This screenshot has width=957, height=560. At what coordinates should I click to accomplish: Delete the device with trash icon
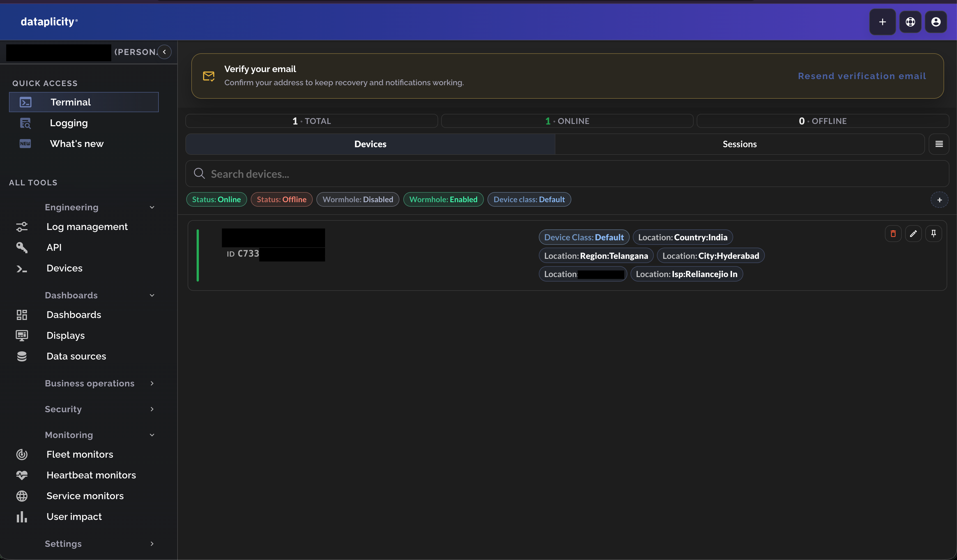tap(893, 234)
